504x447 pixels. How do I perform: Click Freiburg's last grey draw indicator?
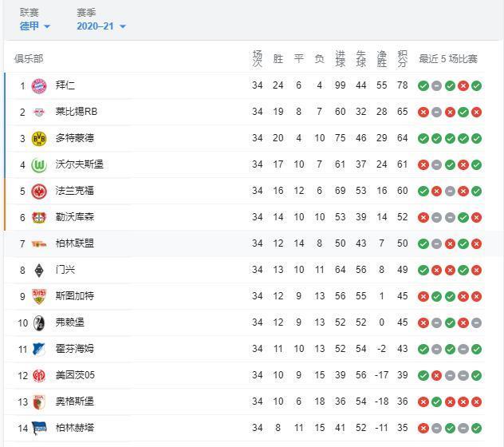[x=476, y=322]
